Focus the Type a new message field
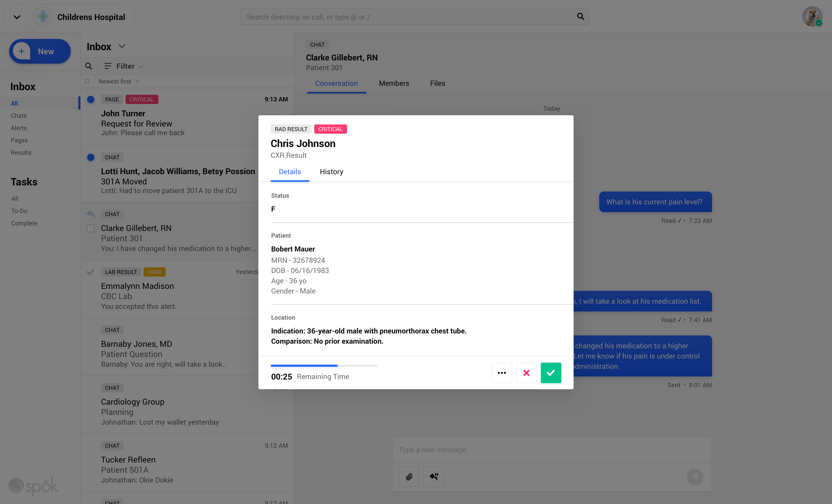The image size is (832, 504). tap(552, 450)
